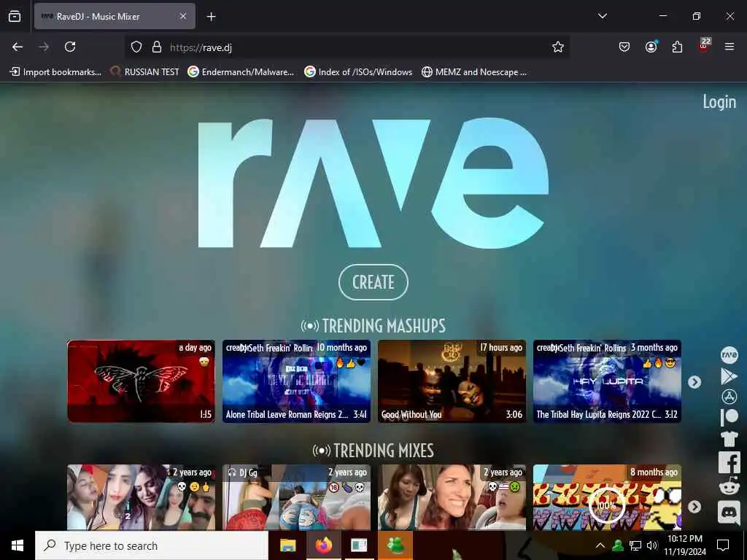Screen dimensions: 747x560
Task: List all tabs dropdown arrow
Action: pos(602,16)
